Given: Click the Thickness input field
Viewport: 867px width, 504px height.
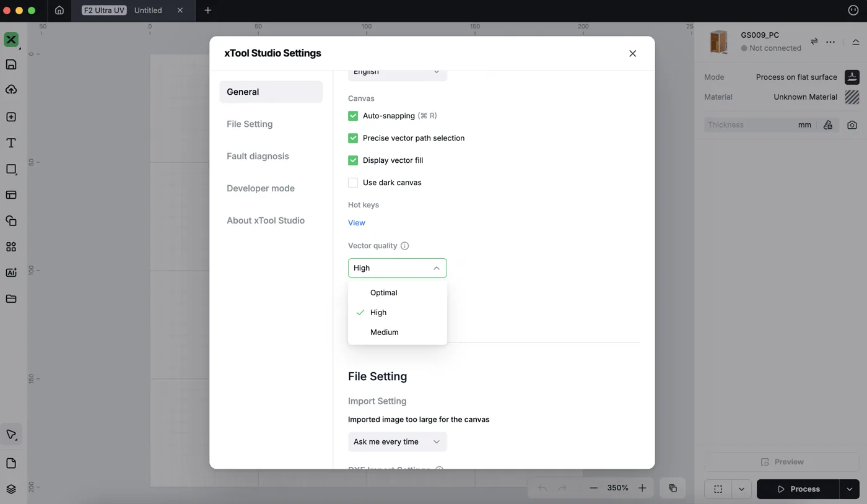Looking at the screenshot, I should tap(750, 125).
